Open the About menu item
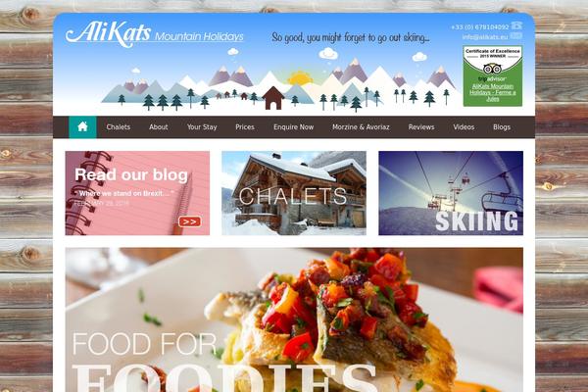588x392 pixels. [158, 127]
